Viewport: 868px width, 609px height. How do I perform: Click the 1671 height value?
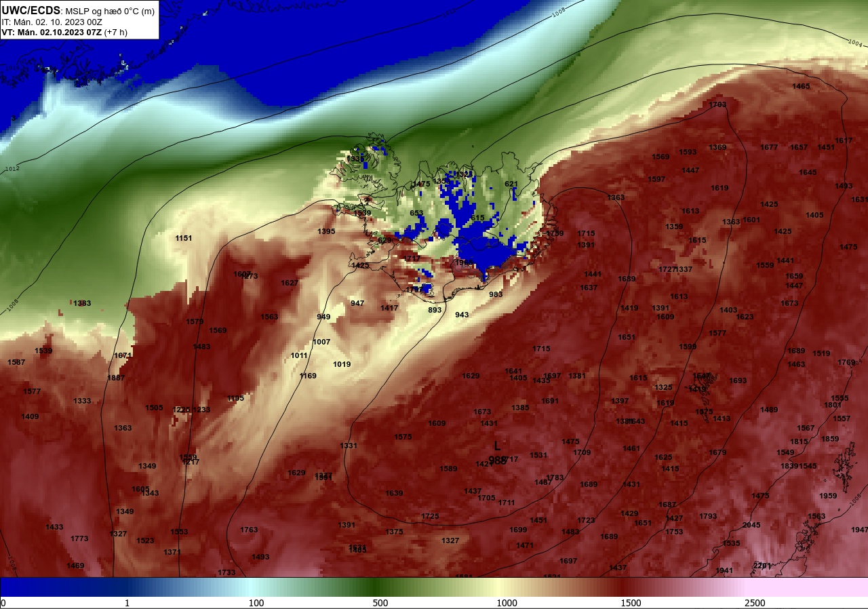pyautogui.click(x=123, y=355)
